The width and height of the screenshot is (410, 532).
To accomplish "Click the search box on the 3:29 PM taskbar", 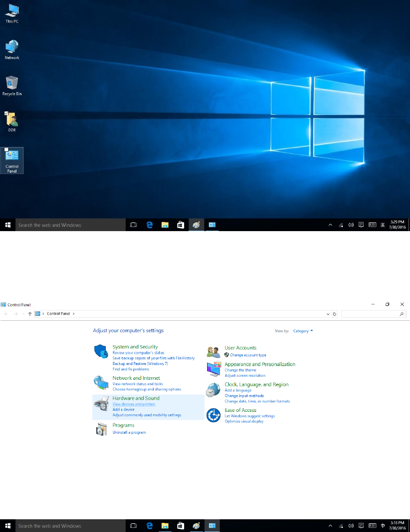I will click(x=71, y=225).
